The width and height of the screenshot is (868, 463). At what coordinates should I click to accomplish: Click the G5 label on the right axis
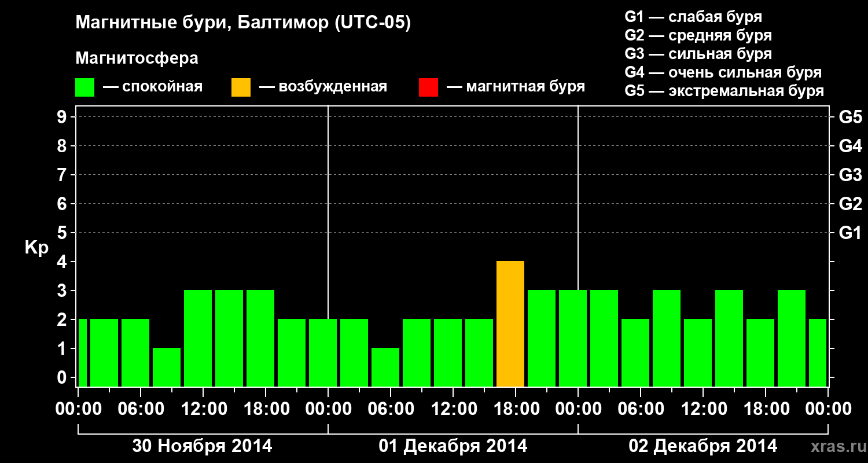coord(850,117)
